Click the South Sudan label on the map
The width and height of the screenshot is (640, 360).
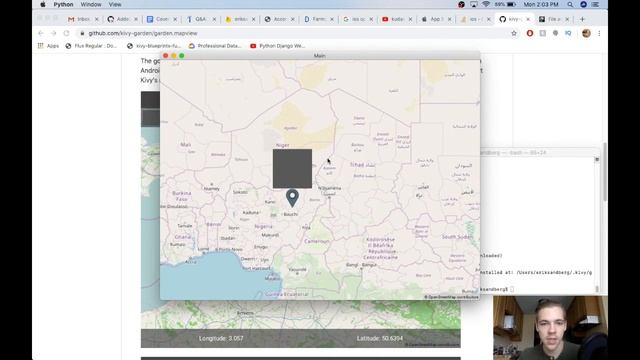point(457,237)
